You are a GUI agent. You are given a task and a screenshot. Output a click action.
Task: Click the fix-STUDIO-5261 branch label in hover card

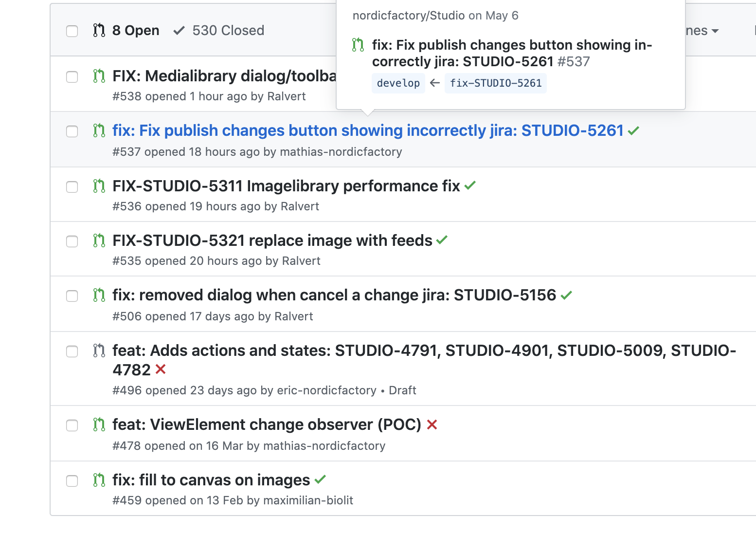pos(496,83)
